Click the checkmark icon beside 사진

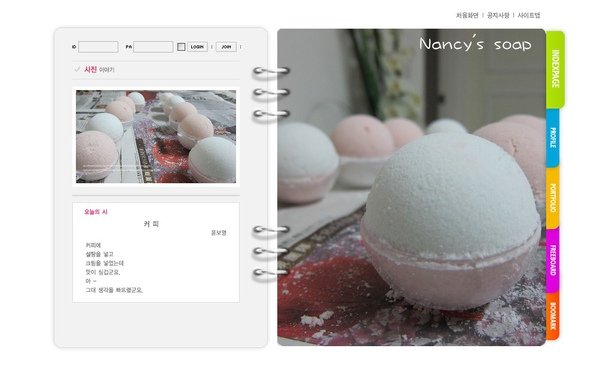point(77,69)
